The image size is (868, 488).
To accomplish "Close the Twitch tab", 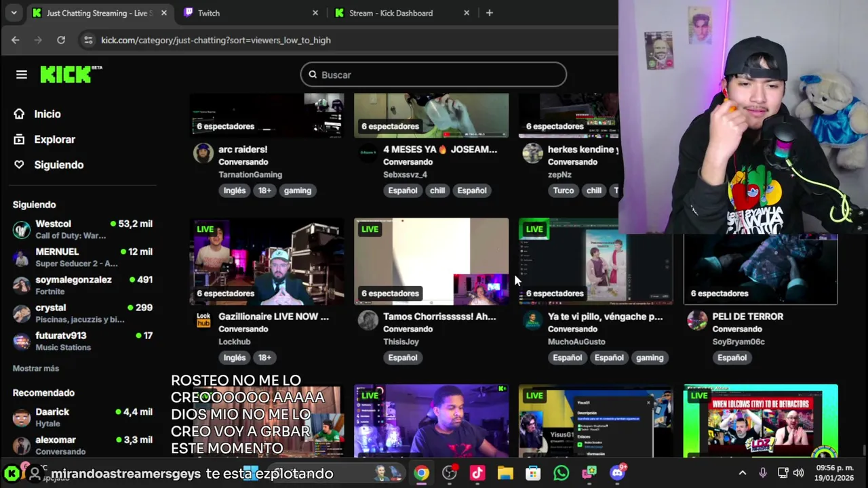I will tap(315, 13).
